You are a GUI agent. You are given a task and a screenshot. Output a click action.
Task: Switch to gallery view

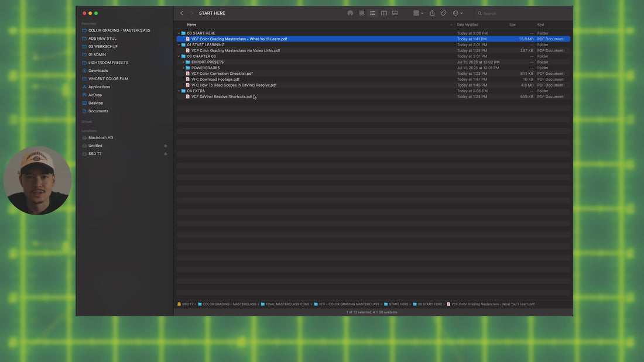pyautogui.click(x=395, y=13)
